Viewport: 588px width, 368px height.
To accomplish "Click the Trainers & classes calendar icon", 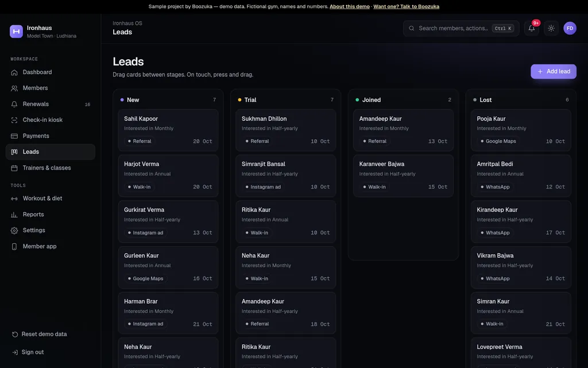I will coord(14,168).
